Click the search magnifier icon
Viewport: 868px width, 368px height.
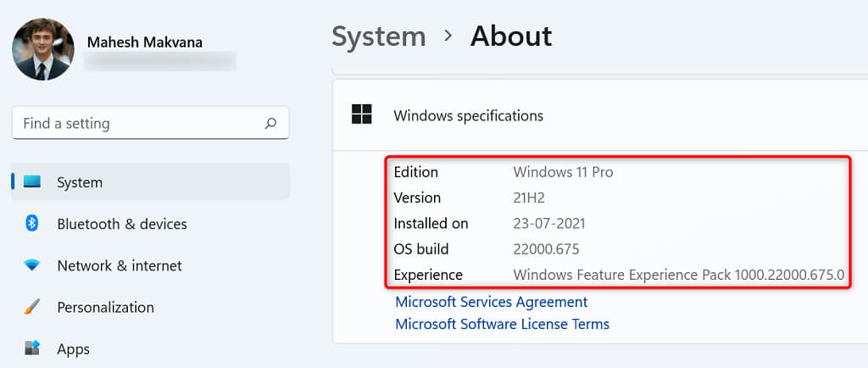(270, 123)
